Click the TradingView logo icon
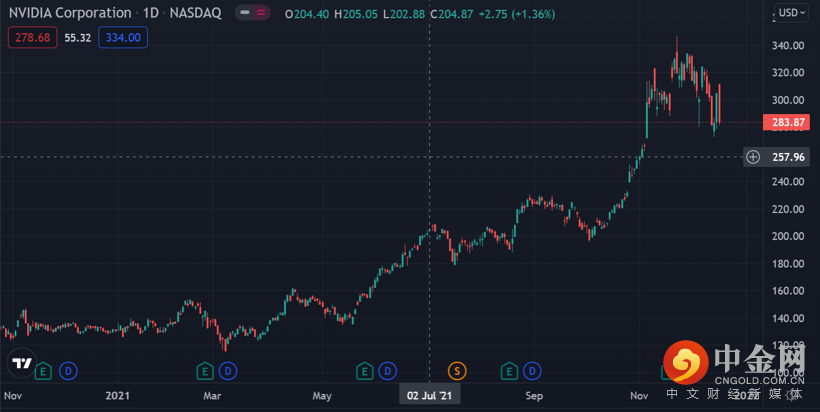Image resolution: width=820 pixels, height=412 pixels. [19, 363]
